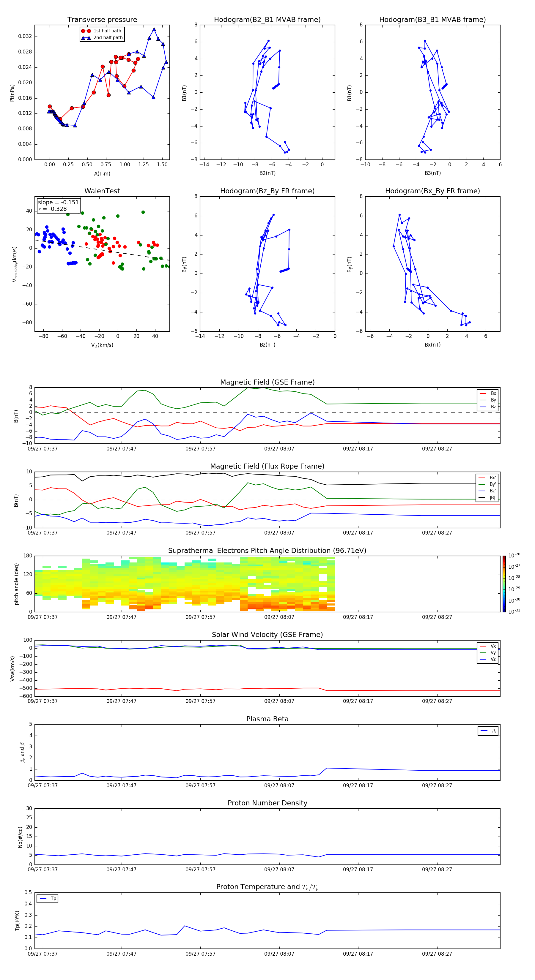Click the 'Hodogram(B3_B1 MVAB frame)' title
Image resolution: width=535 pixels, height=980 pixels.
point(432,20)
